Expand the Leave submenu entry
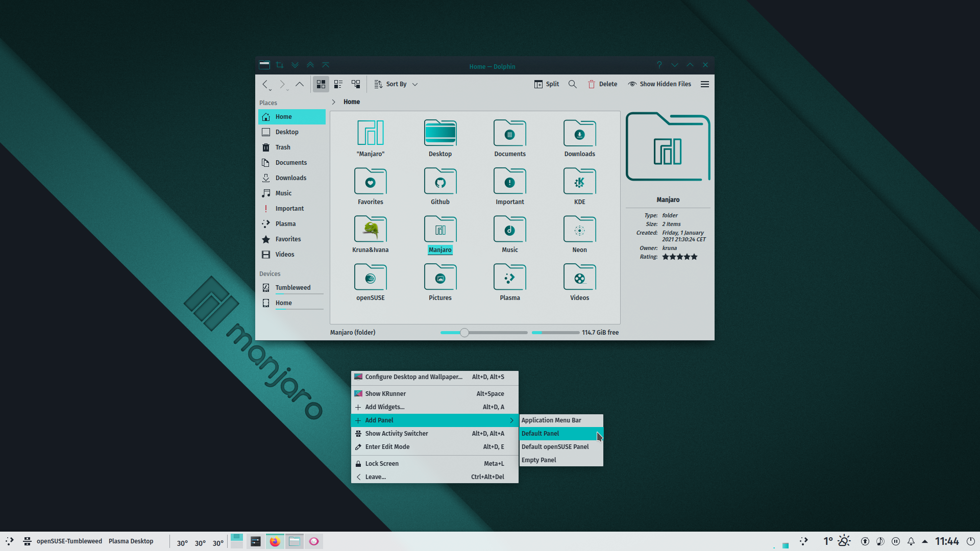980x551 pixels. (x=435, y=477)
